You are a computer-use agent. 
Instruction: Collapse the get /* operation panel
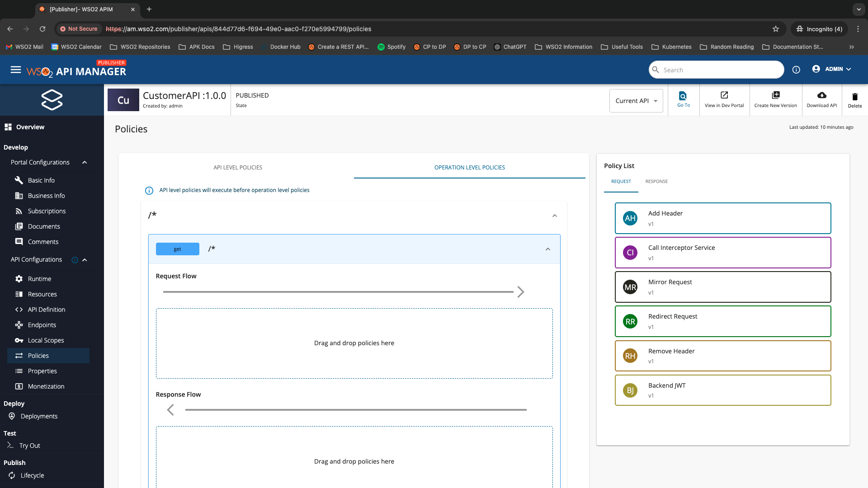(548, 249)
